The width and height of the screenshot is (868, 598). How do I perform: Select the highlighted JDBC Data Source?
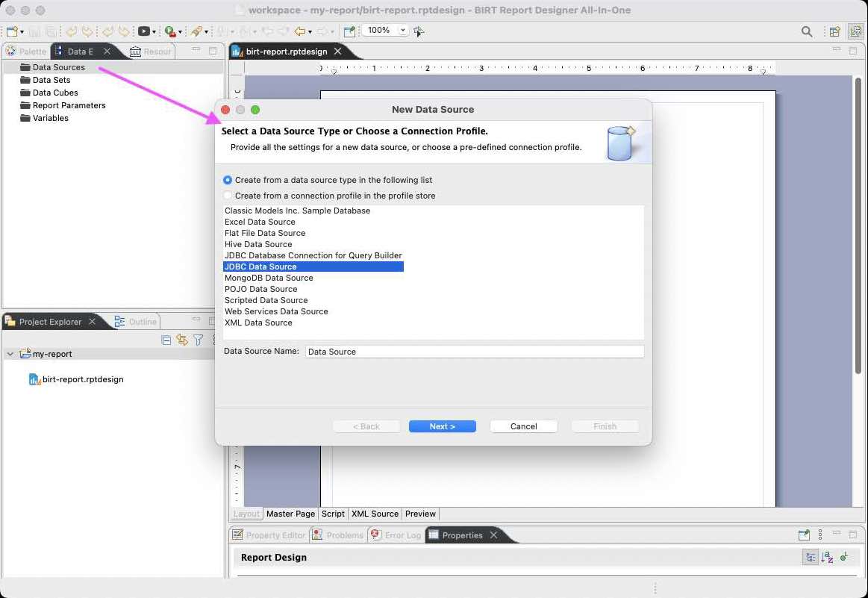(313, 267)
